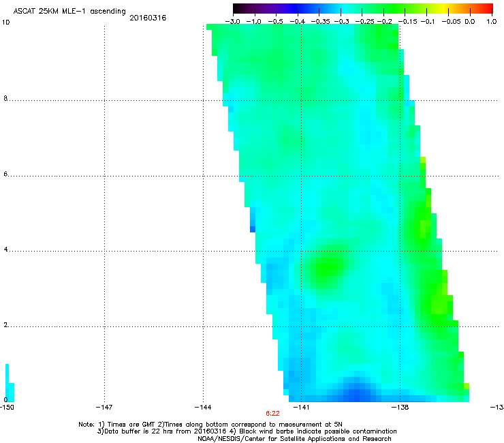Click the NOAA/NESDIS credit line
Viewport: 504px width, 443px height.
tap(294, 439)
